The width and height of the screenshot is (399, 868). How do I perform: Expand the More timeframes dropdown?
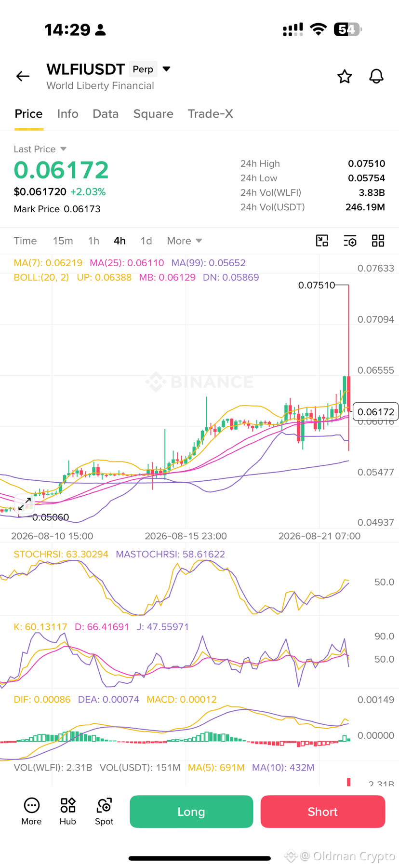(x=184, y=241)
